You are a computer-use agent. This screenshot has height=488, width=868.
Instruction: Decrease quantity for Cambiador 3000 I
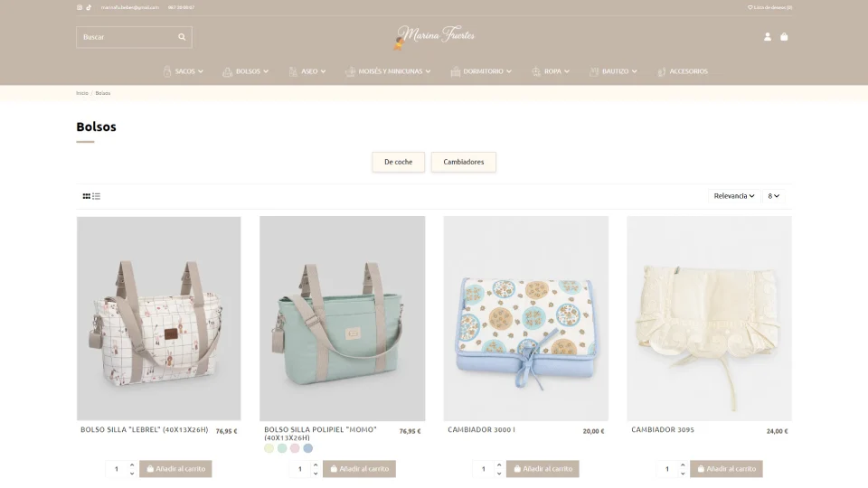(499, 473)
